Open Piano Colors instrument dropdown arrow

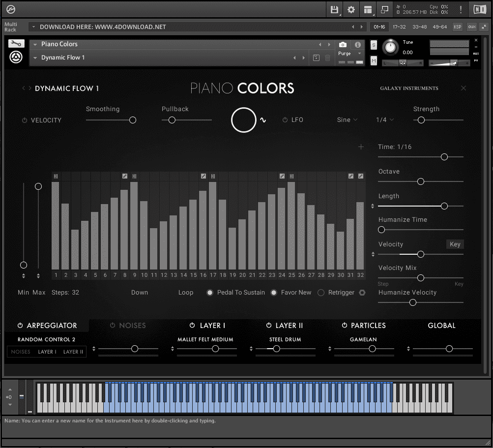[35, 44]
